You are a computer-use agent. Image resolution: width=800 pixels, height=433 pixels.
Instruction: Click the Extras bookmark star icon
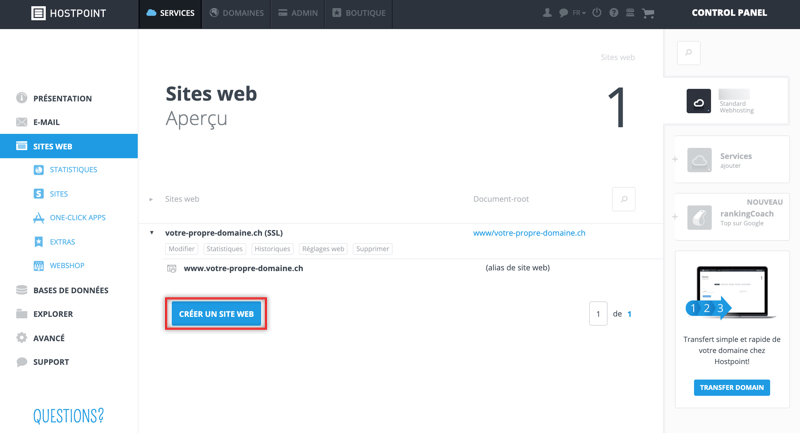(39, 242)
